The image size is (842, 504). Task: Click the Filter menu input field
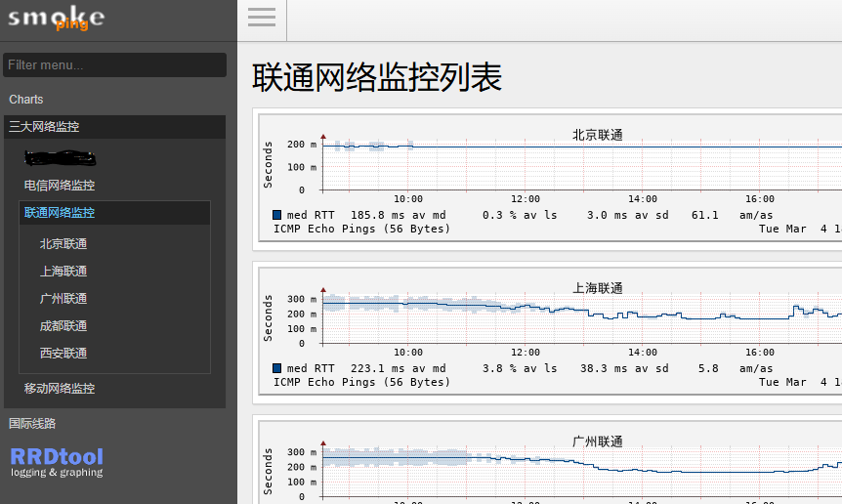click(115, 65)
